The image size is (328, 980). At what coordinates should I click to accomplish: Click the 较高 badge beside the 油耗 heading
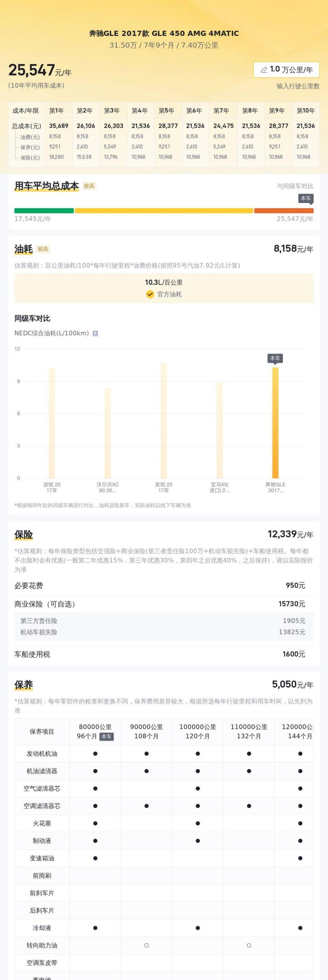(43, 249)
